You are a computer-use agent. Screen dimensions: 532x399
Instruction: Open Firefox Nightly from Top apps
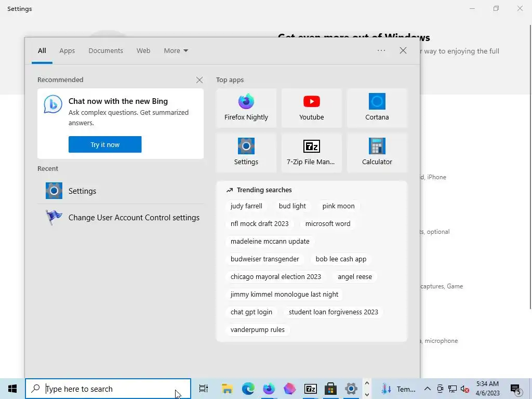point(246,108)
